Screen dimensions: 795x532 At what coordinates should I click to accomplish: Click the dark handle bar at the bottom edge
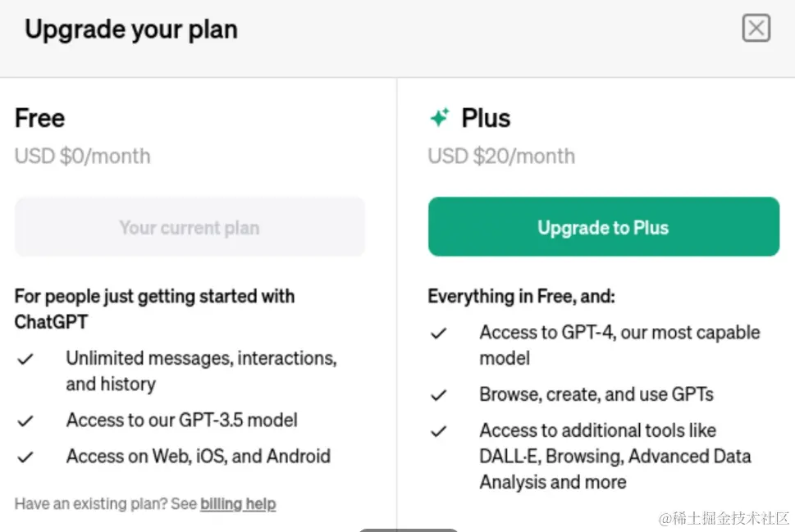pos(408,529)
